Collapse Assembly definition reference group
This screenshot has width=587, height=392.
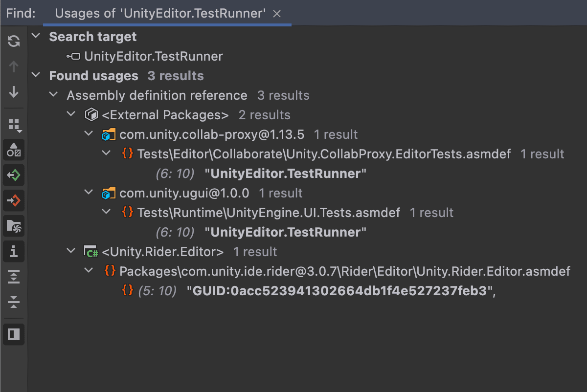[x=54, y=95]
